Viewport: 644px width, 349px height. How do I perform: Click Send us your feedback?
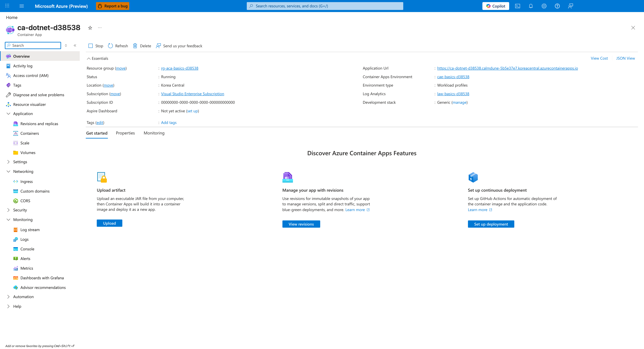(179, 46)
